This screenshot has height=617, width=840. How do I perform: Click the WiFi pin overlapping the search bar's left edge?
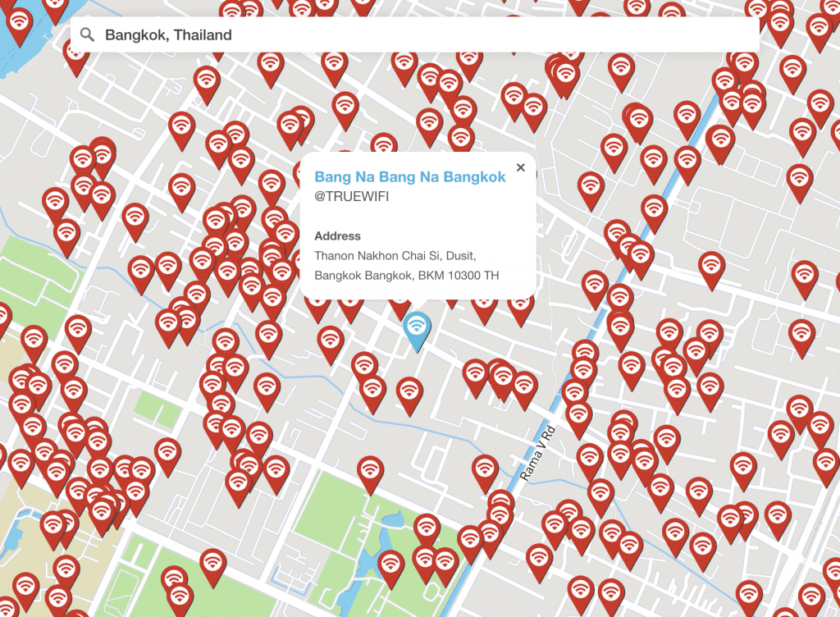(75, 54)
